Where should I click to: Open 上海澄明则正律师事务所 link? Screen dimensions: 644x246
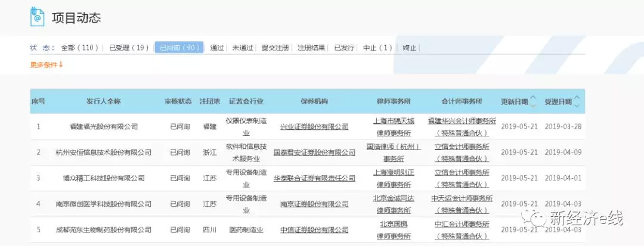pos(394,178)
